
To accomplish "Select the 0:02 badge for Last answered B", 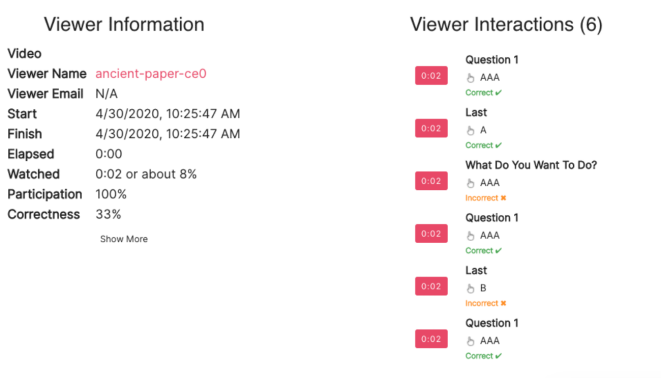I will click(431, 286).
